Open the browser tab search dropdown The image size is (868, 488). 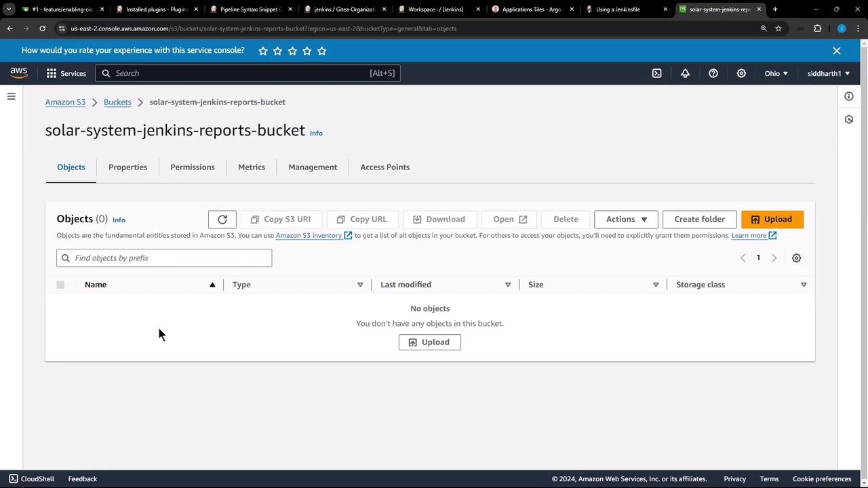coord(9,9)
